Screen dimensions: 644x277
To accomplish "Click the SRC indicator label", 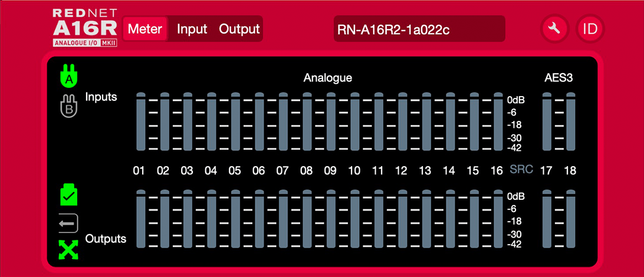I will click(521, 170).
